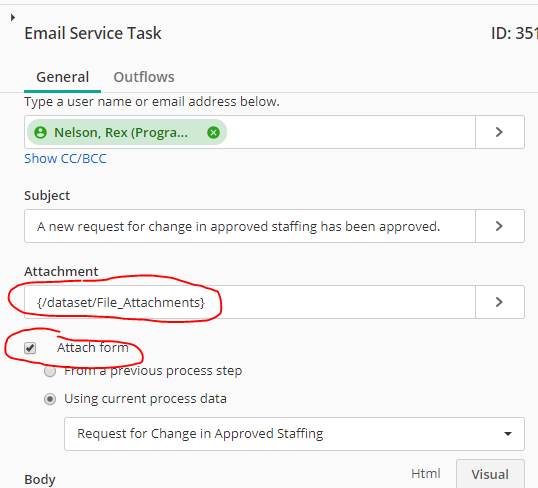Open the Attachment field chevron arrow
The image size is (538, 488).
(500, 302)
